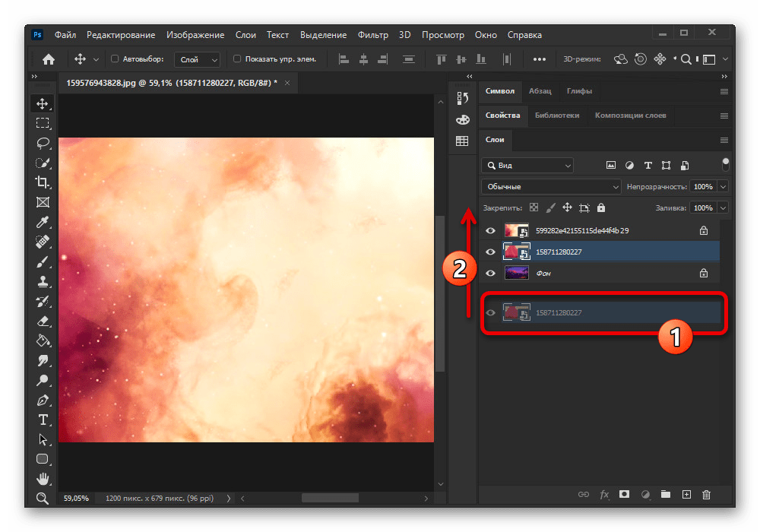Expand the Вид layer filter dropdown
This screenshot has height=532, width=760.
point(527,165)
